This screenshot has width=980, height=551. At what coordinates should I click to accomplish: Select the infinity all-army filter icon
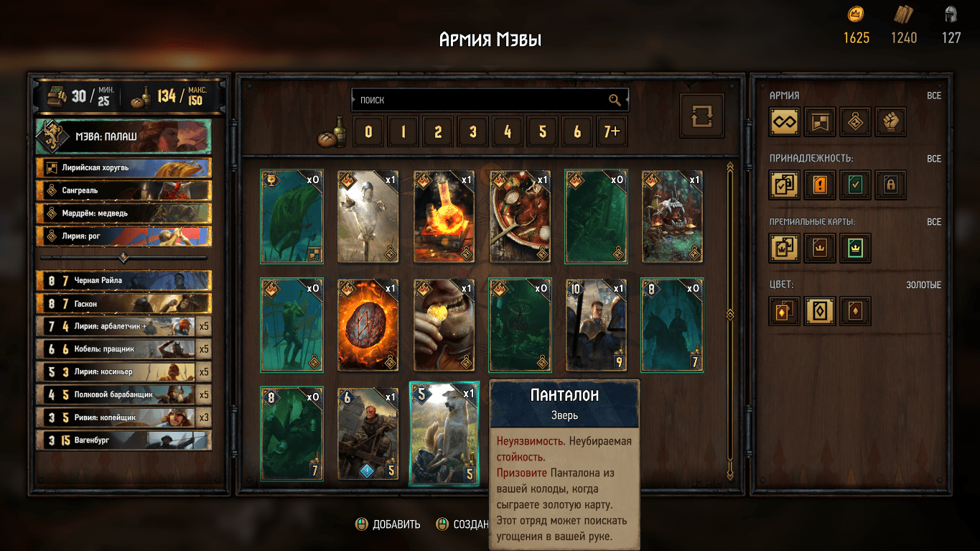(785, 122)
